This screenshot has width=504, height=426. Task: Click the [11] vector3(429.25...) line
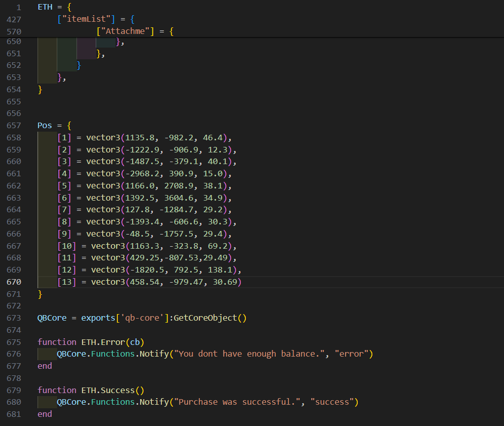[147, 258]
